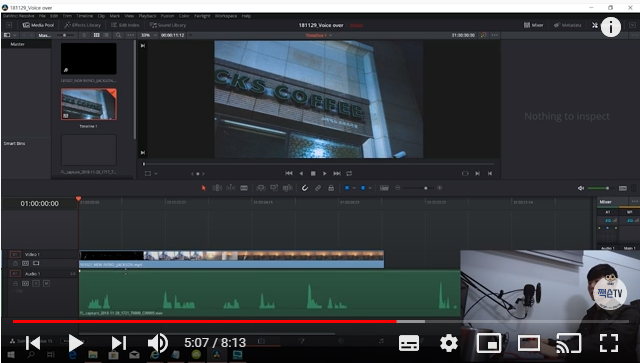Open the Mixer panel
The width and height of the screenshot is (640, 363).
click(x=533, y=25)
